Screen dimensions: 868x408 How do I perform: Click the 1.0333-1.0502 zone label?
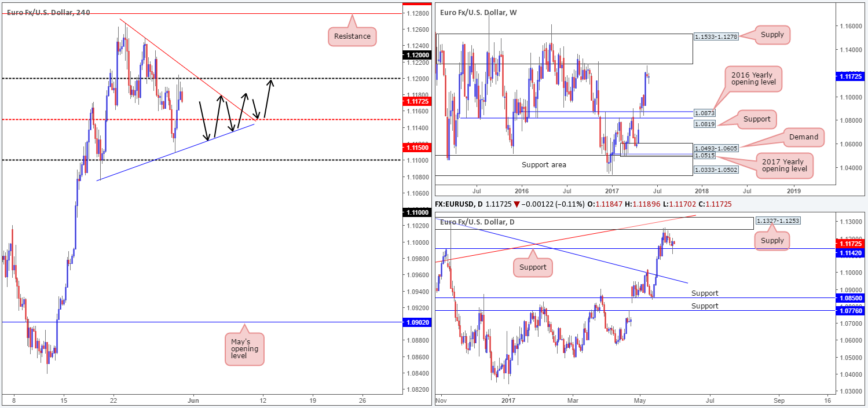(716, 171)
